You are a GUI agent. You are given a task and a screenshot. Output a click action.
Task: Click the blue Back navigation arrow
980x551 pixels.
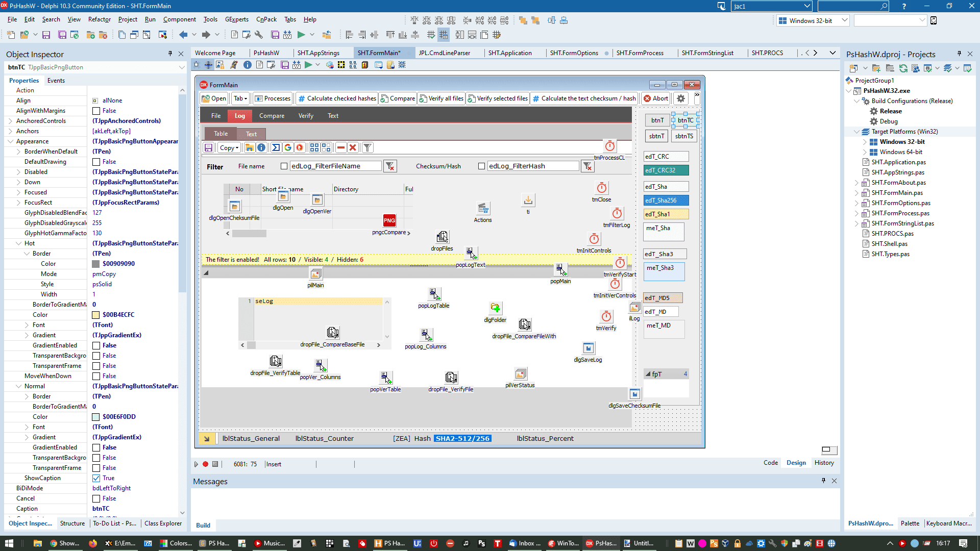click(183, 35)
